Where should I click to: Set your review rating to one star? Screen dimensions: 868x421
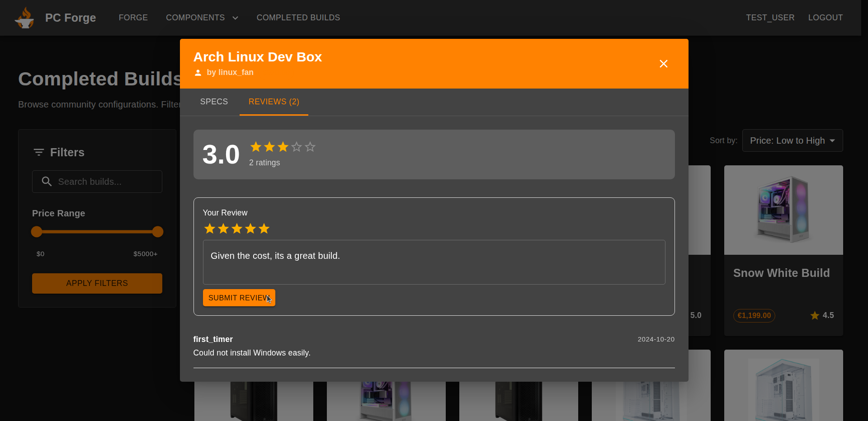[x=210, y=229]
